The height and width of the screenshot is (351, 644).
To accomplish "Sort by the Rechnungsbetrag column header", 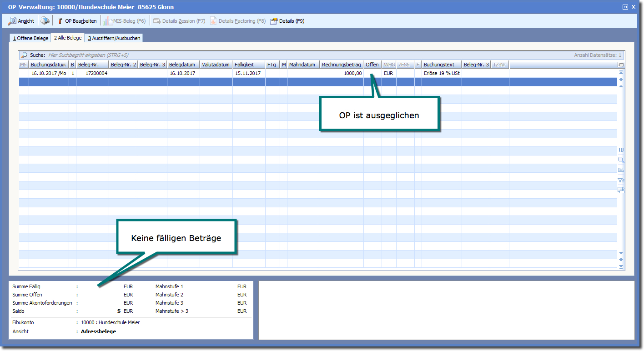I will (x=341, y=65).
